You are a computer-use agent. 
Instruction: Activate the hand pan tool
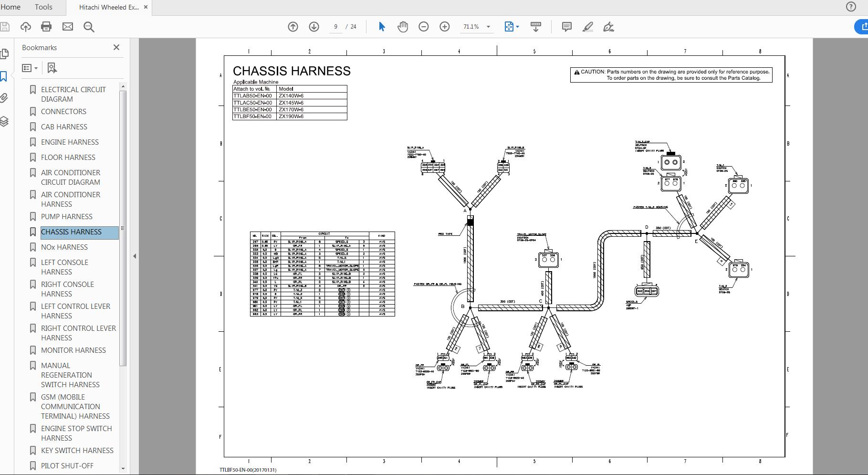403,27
